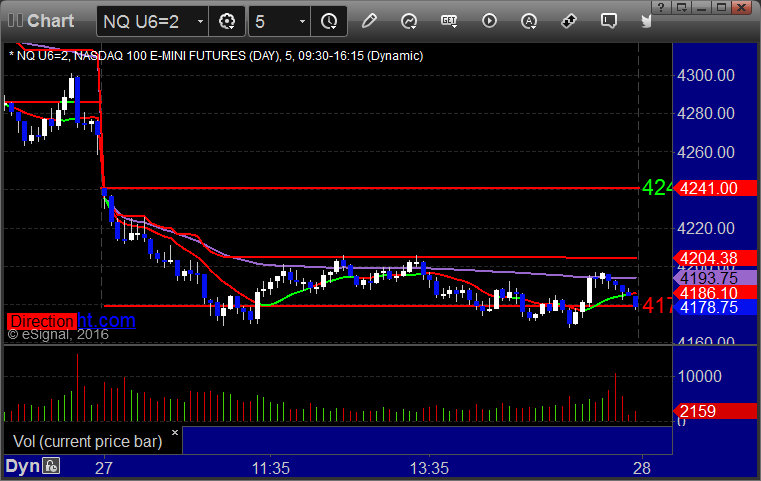Click the Chart title menu

tap(41, 21)
